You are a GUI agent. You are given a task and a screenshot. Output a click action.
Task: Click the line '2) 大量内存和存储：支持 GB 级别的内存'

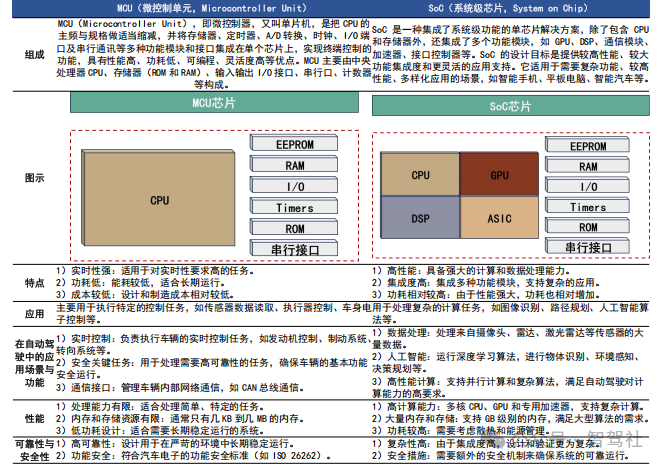(x=510, y=419)
